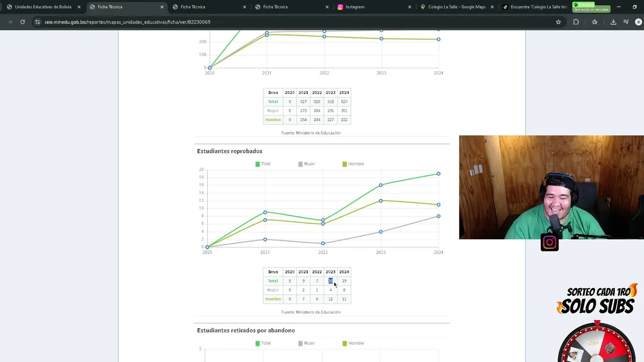
Task: Open the browser extensions puzzle icon
Action: point(576,22)
